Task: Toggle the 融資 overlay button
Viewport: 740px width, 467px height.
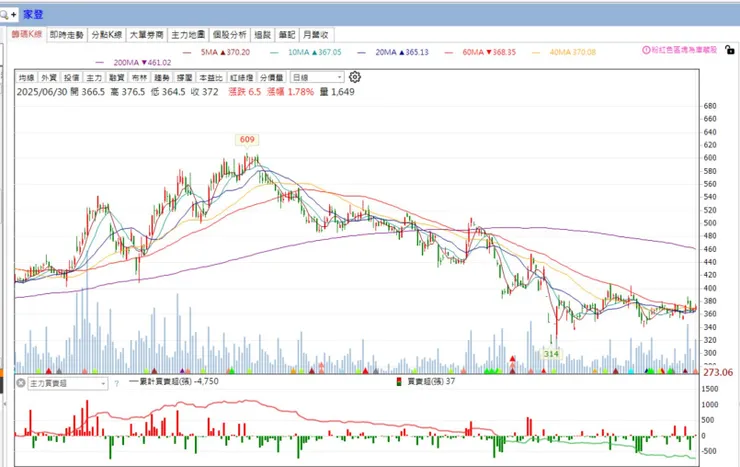Action: click(116, 77)
